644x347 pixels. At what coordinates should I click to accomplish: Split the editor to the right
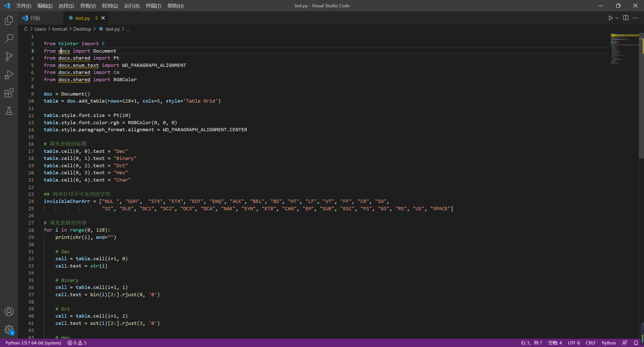pyautogui.click(x=626, y=18)
